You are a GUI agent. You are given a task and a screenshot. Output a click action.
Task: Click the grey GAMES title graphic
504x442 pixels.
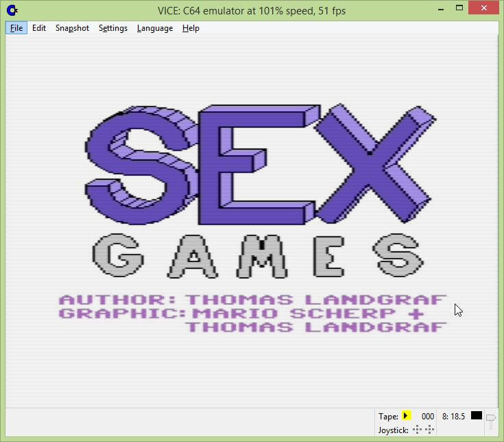pyautogui.click(x=258, y=256)
